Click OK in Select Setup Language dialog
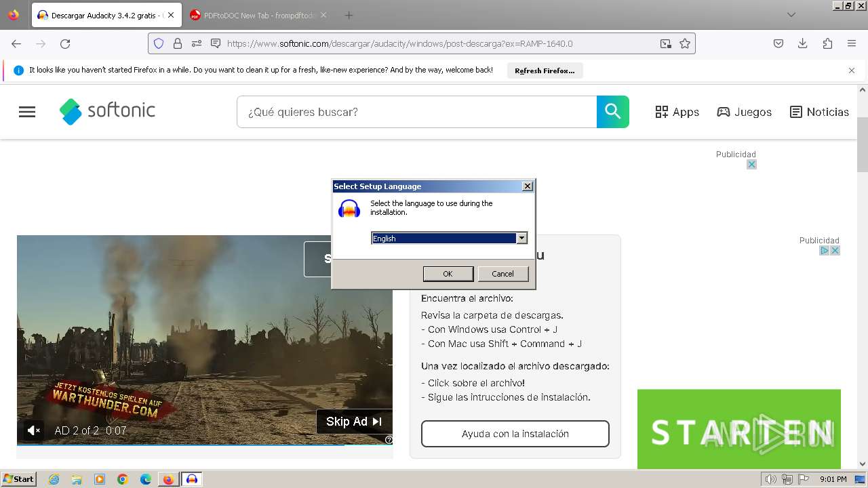Image resolution: width=868 pixels, height=488 pixels. tap(448, 274)
